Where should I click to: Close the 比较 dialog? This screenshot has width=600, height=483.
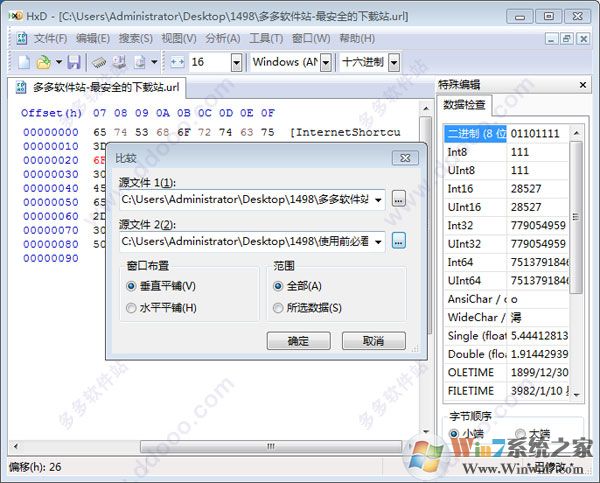click(405, 158)
